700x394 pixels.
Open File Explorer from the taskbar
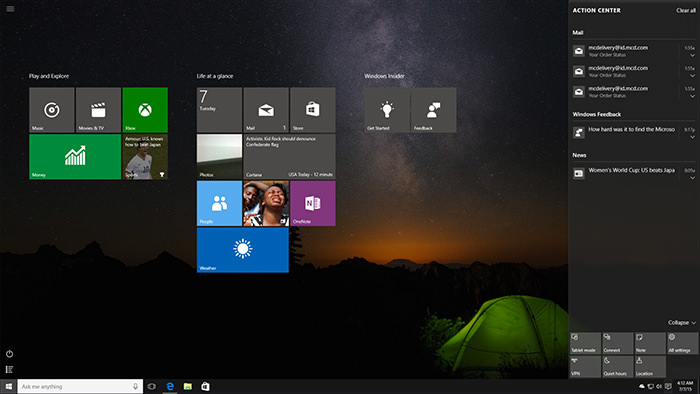coord(188,386)
